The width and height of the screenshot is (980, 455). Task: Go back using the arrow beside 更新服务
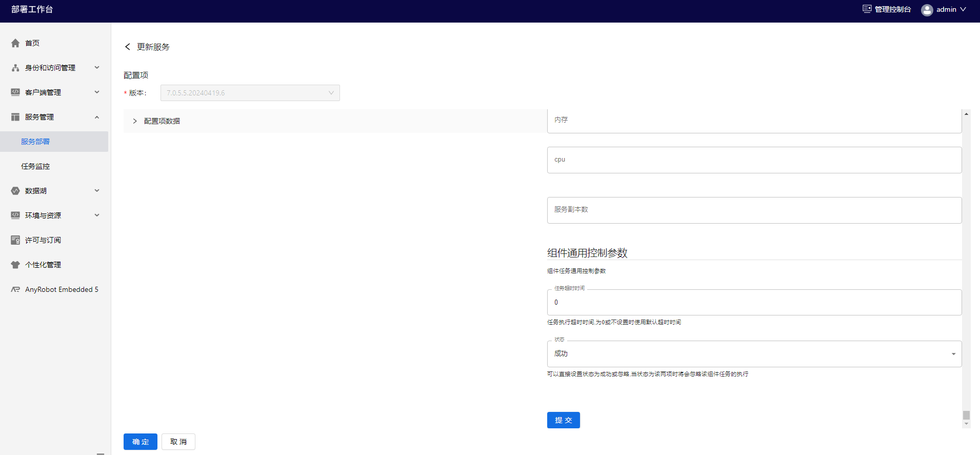pyautogui.click(x=128, y=47)
